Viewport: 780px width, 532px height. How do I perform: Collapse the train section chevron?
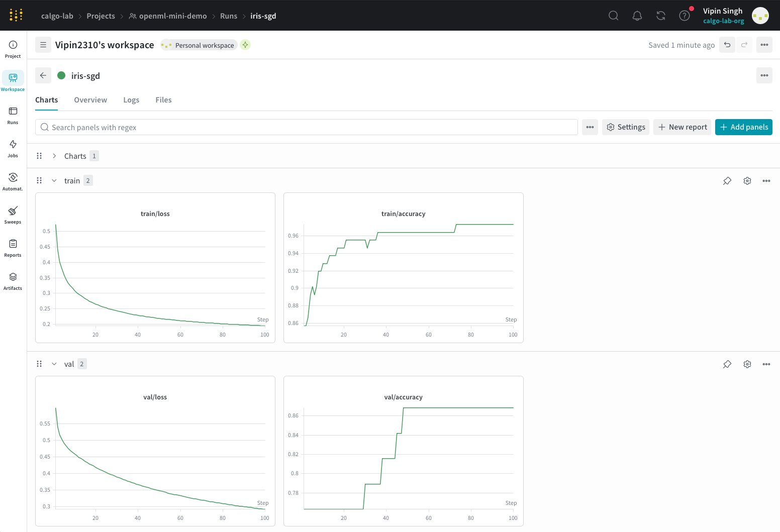pyautogui.click(x=54, y=180)
